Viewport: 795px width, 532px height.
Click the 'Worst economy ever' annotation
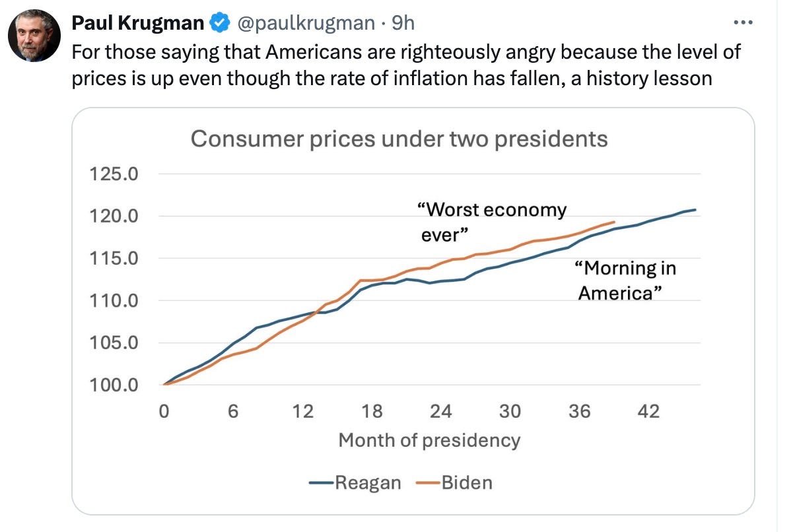[x=492, y=222]
